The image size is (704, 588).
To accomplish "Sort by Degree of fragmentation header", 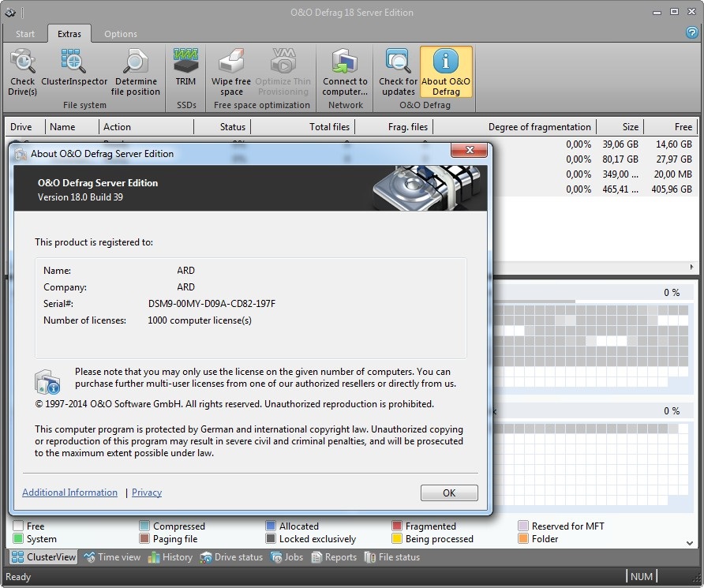I will point(515,127).
